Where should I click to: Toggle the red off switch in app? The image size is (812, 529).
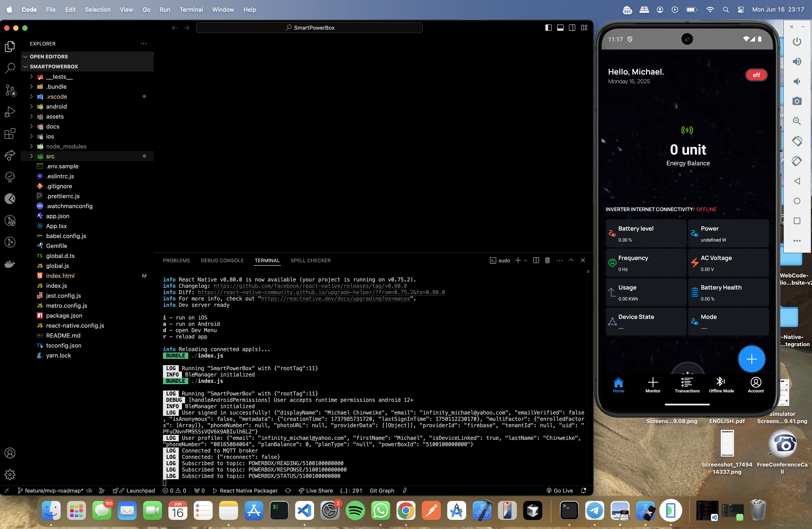click(x=756, y=75)
